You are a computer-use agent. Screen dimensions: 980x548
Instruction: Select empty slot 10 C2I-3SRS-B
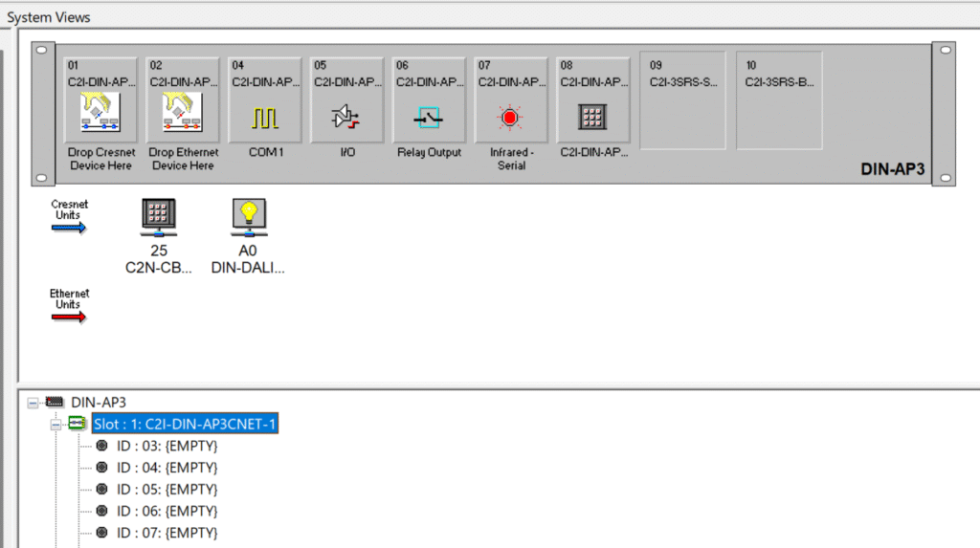[779, 100]
